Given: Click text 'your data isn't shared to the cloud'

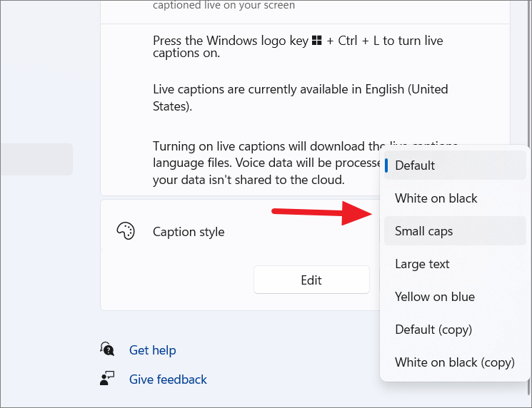Looking at the screenshot, I should pos(249,180).
